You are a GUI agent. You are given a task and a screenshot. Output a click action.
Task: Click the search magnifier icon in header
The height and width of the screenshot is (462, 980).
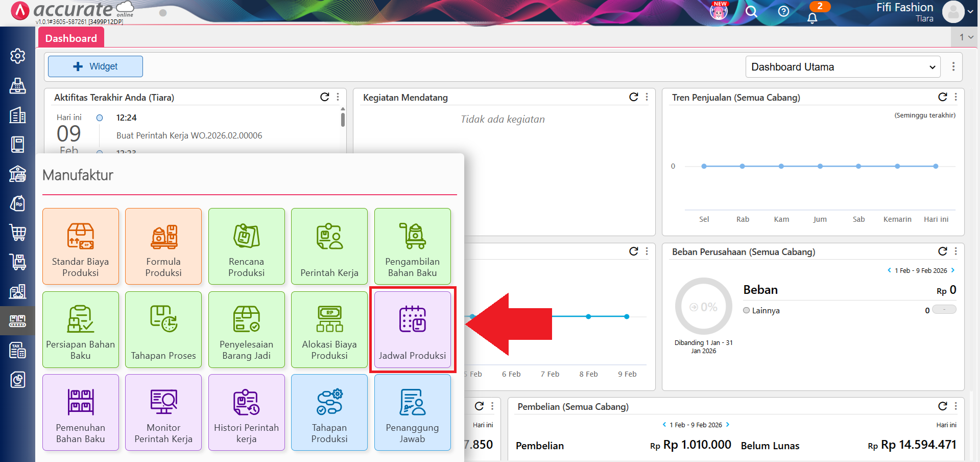click(751, 11)
